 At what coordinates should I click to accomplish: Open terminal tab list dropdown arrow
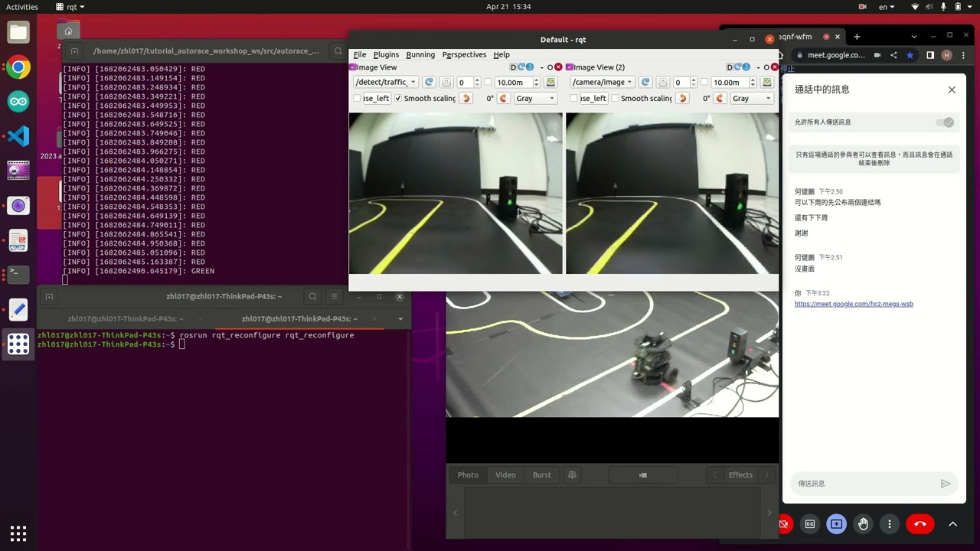tap(400, 318)
